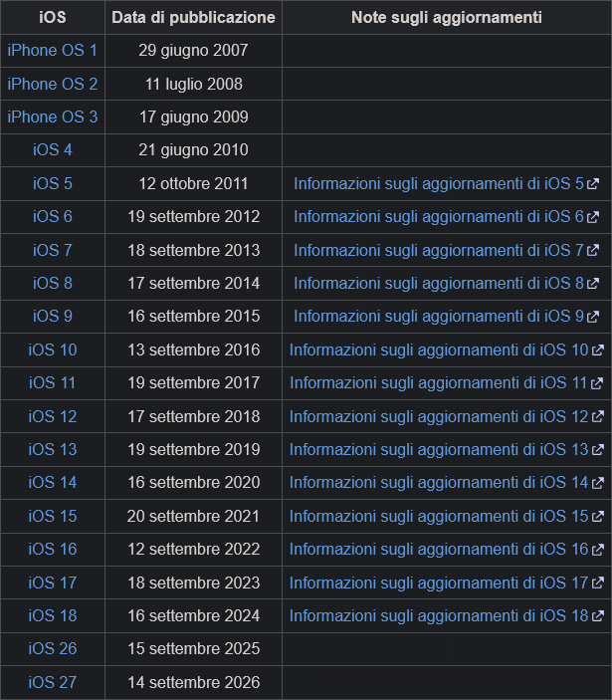Select the date 16 settembre 2020
Screen dimensions: 612x700
[194, 482]
